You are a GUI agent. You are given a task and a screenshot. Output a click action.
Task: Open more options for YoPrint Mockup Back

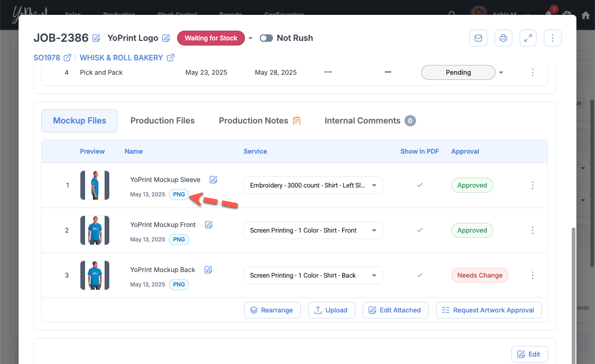[533, 275]
